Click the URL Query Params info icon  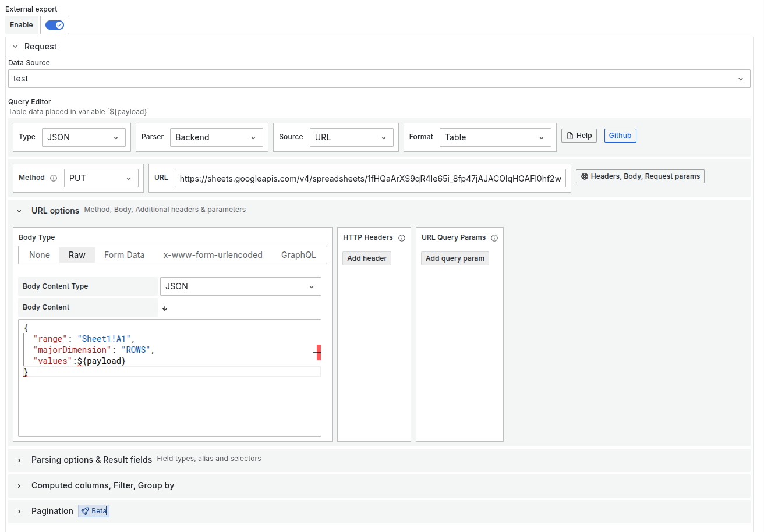[494, 237]
